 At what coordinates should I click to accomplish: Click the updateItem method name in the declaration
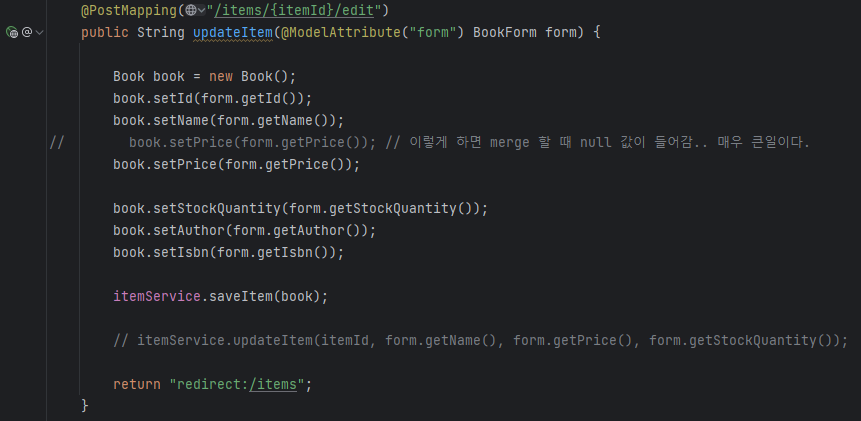(x=233, y=32)
